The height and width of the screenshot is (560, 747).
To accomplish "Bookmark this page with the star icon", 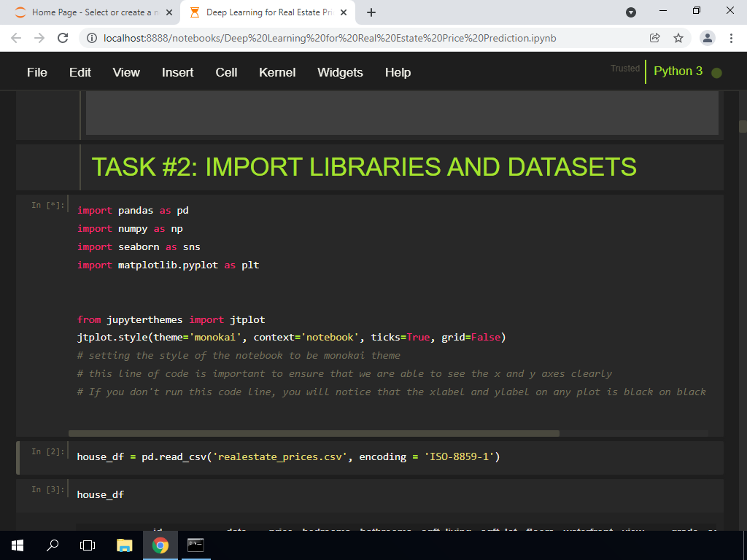I will (678, 38).
